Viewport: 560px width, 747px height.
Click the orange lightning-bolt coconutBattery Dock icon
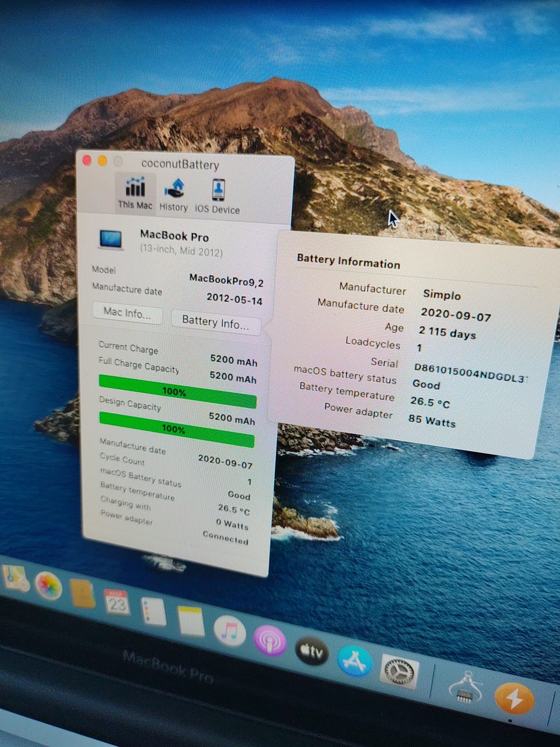tap(514, 699)
